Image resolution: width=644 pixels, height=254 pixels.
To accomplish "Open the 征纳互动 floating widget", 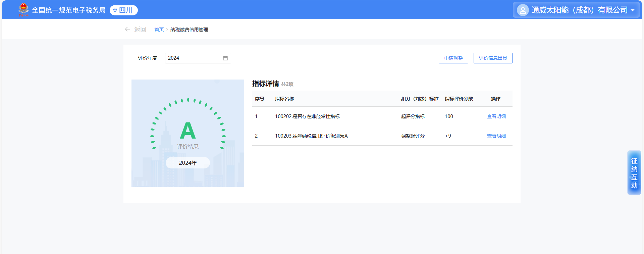I will [634, 173].
